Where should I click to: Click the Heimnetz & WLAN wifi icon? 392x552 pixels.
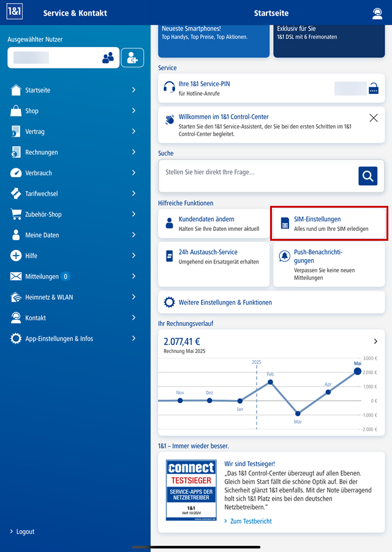pyautogui.click(x=16, y=297)
